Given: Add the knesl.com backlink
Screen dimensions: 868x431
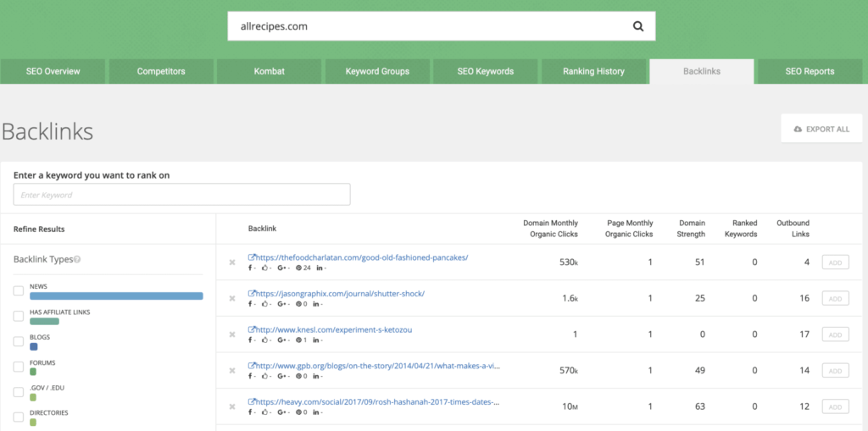Looking at the screenshot, I should 835,334.
